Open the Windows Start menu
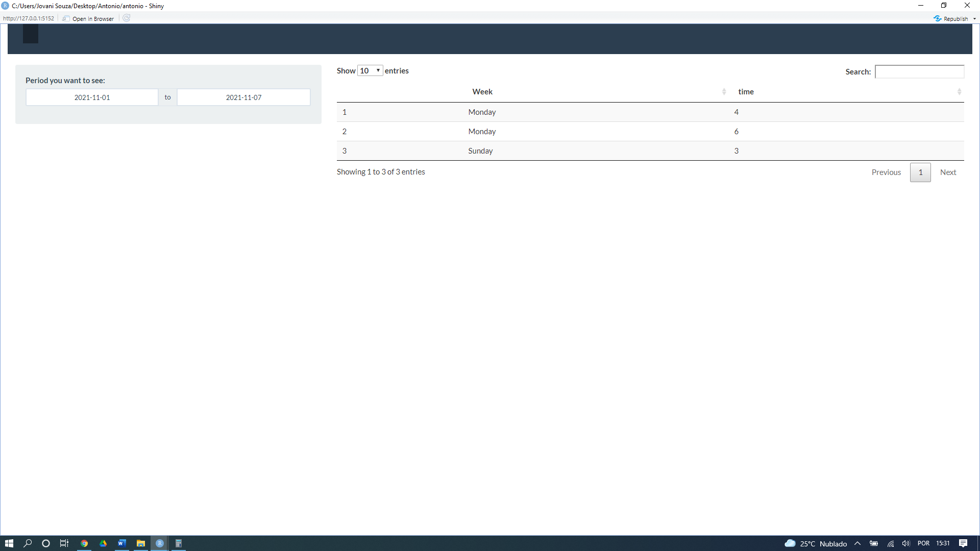Screen dimensions: 980x551 [9, 543]
